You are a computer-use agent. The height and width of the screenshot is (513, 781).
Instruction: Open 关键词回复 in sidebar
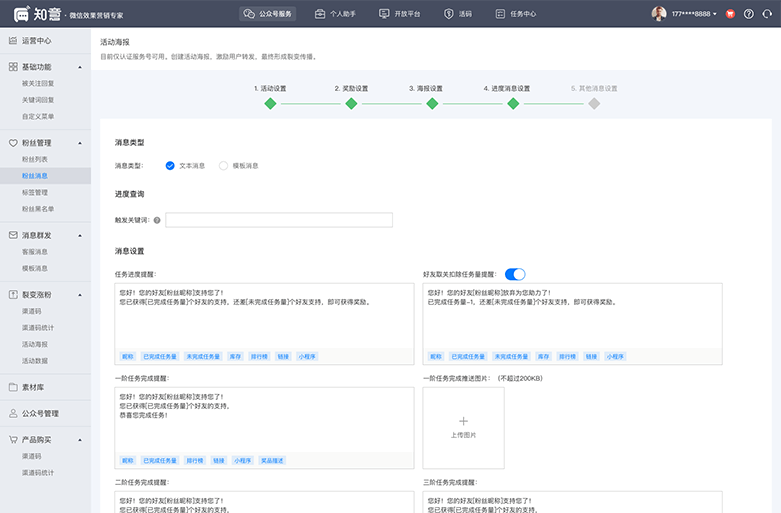[38, 100]
